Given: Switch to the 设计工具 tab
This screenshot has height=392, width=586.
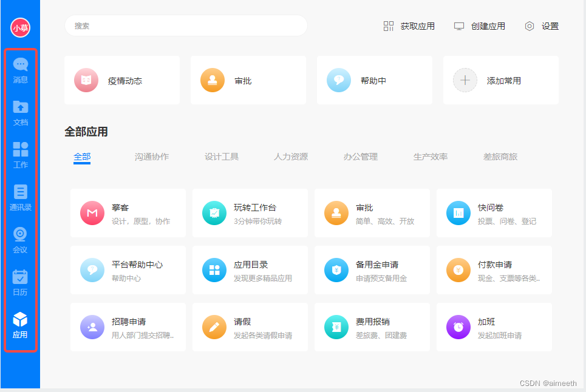Looking at the screenshot, I should click(x=222, y=157).
